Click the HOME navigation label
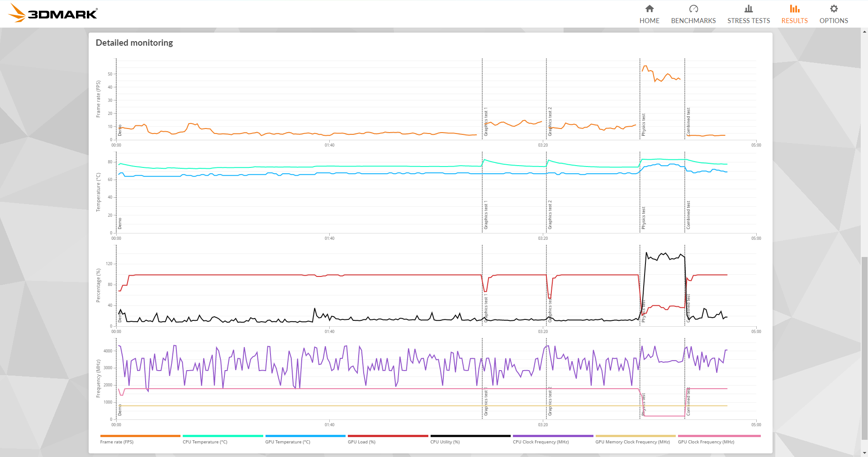868x457 pixels. click(x=650, y=20)
